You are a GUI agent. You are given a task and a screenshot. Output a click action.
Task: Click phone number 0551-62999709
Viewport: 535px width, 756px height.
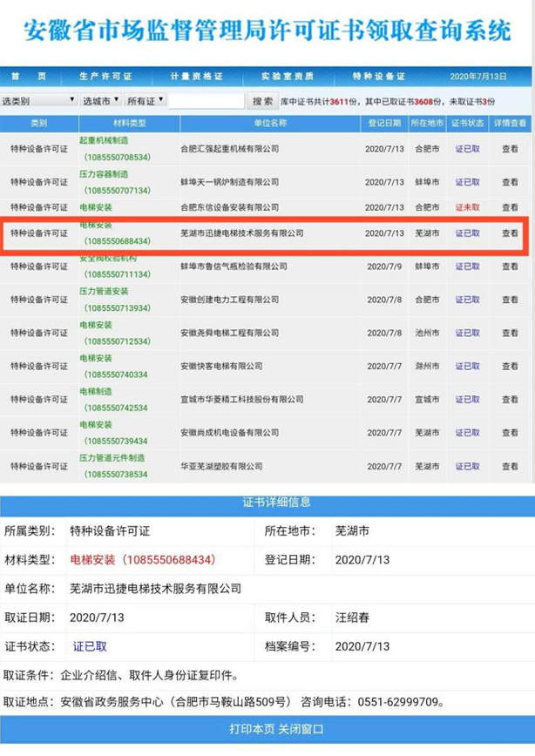397,702
